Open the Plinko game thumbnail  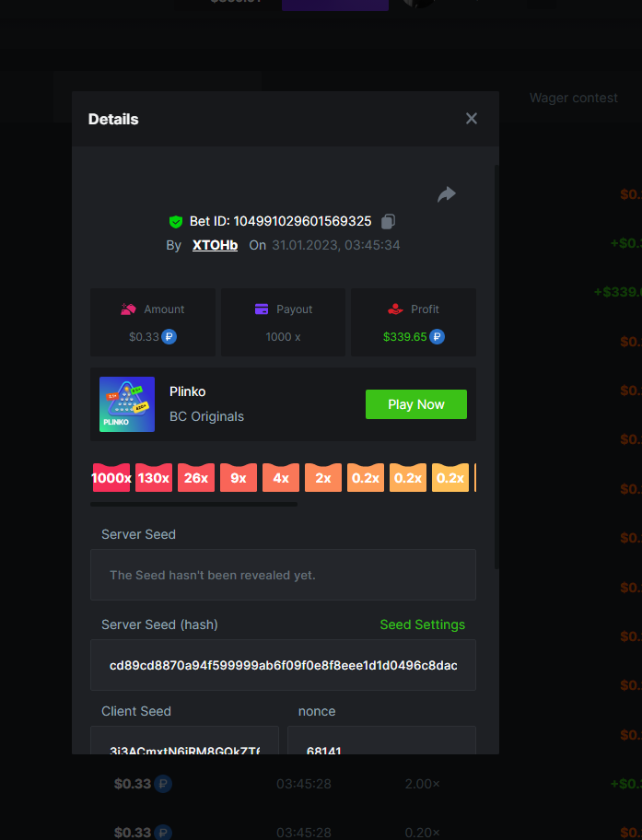127,404
